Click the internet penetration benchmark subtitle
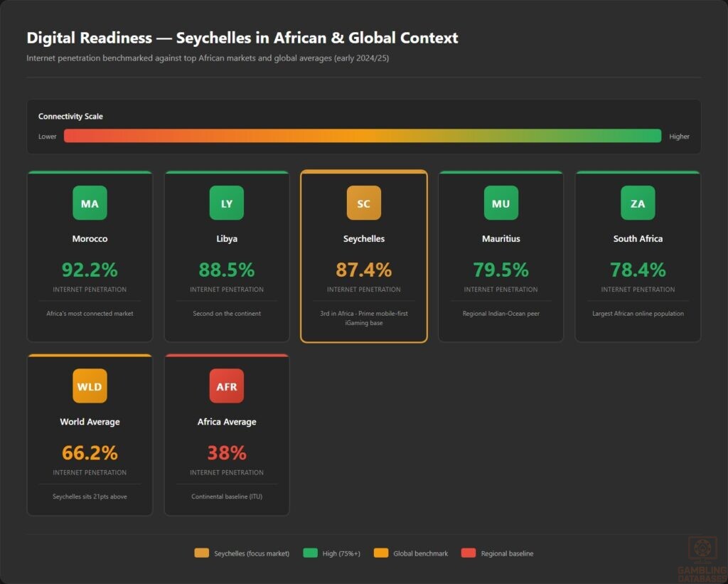 click(x=208, y=58)
